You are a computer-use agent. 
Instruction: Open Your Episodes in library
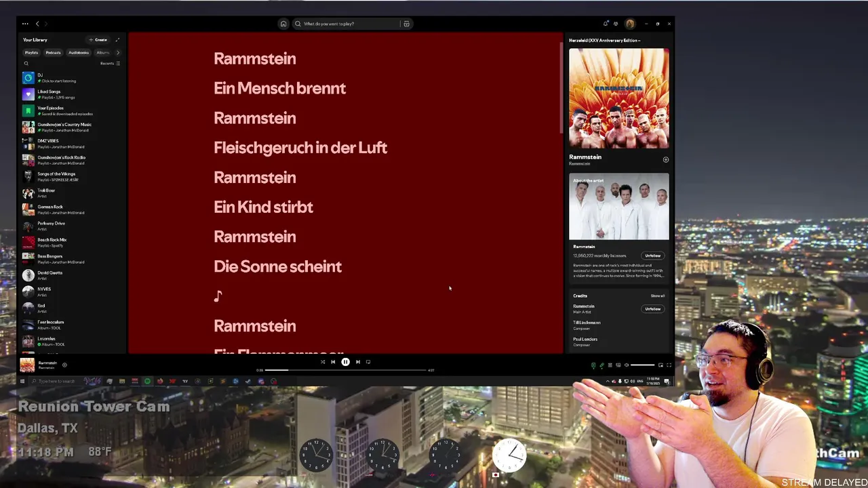[73, 110]
